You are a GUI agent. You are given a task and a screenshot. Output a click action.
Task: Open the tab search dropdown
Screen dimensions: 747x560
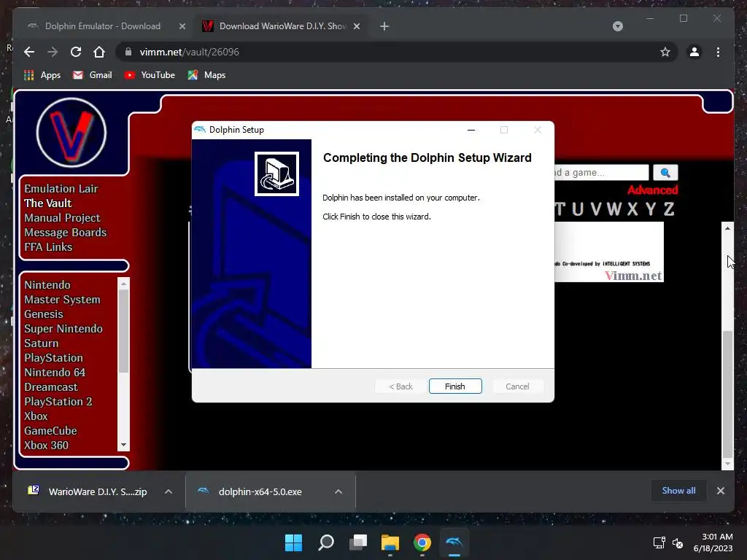(617, 26)
